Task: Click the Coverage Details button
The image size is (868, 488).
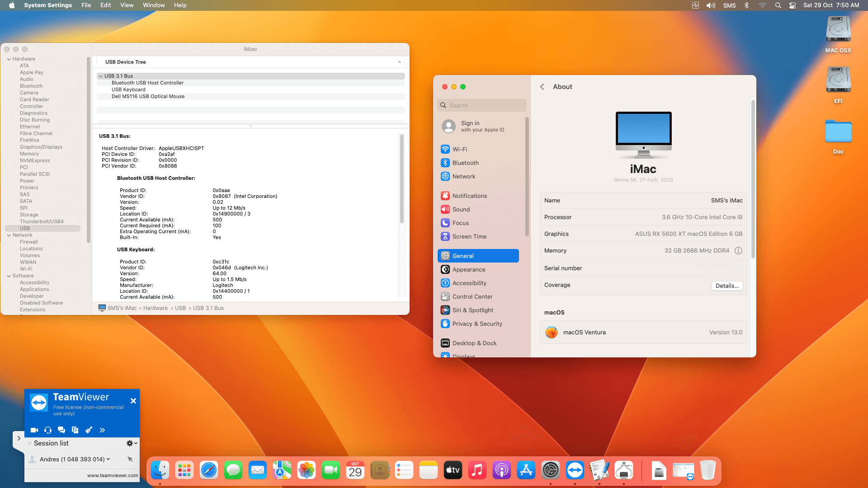Action: [727, 286]
